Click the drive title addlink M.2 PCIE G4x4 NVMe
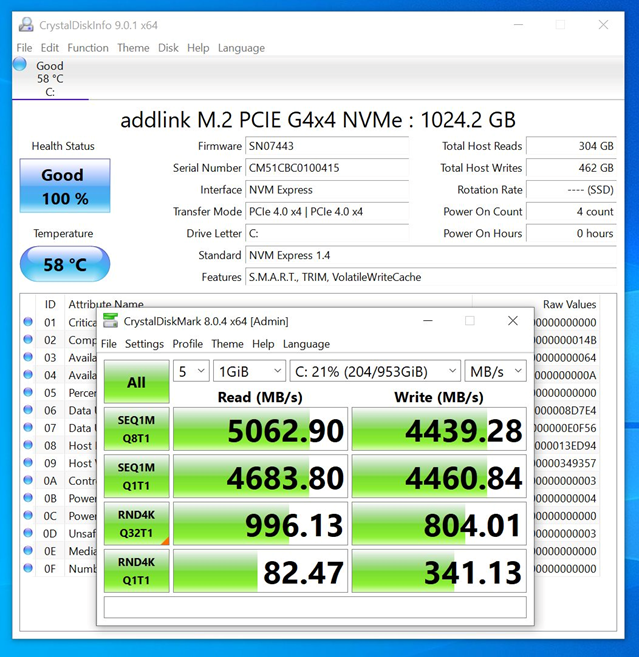Screen dimensions: 639x657 point(318,120)
